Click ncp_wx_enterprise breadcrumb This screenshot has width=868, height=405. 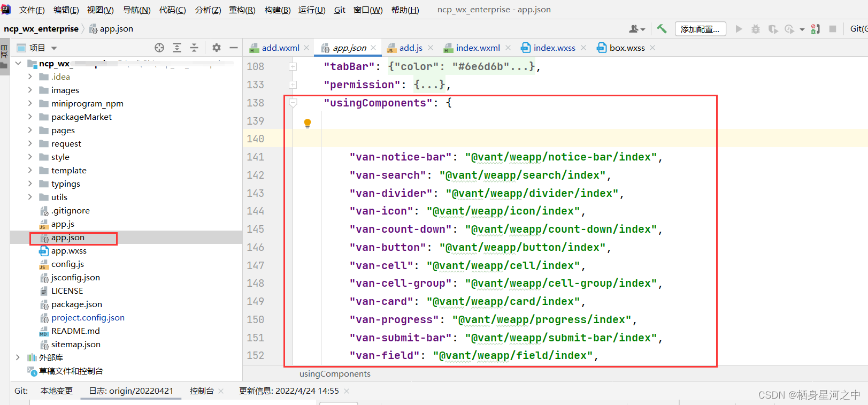pos(41,29)
